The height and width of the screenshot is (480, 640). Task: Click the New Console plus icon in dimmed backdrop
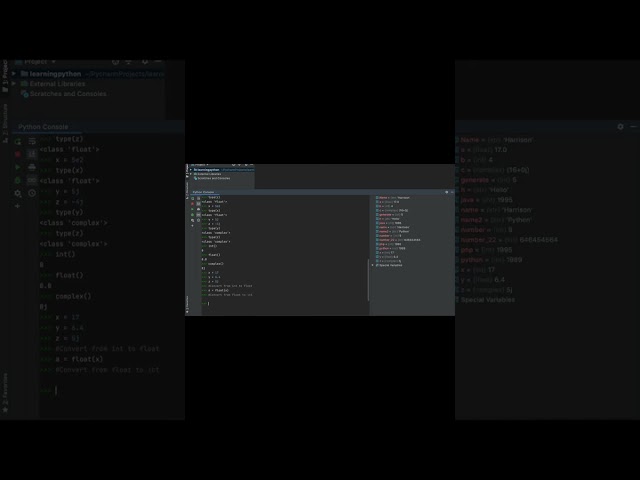(x=18, y=206)
